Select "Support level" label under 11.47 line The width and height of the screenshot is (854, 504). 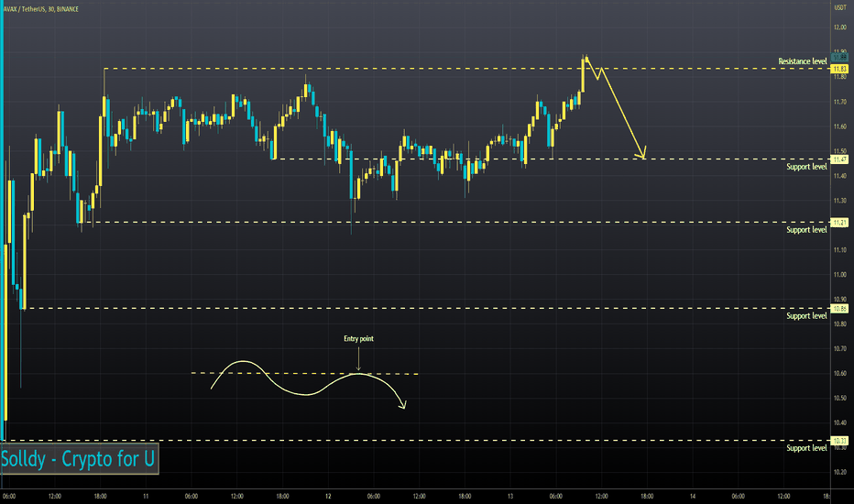click(x=806, y=167)
